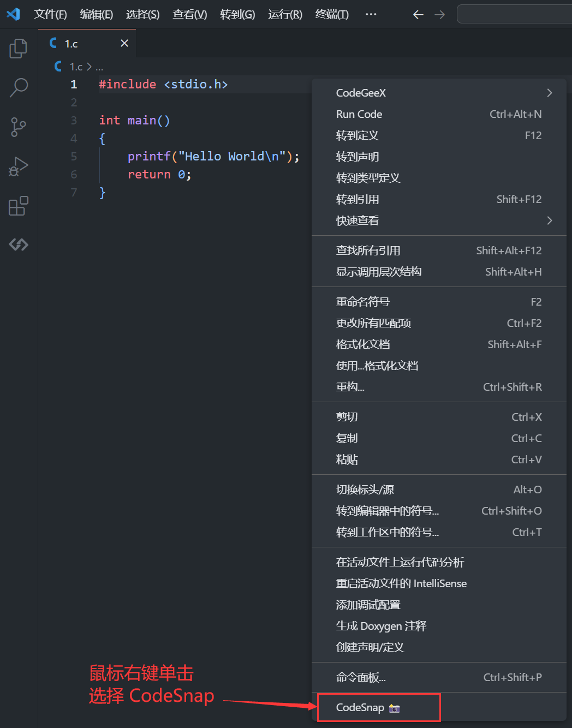Image resolution: width=572 pixels, height=728 pixels.
Task: Click the 'int main()' line
Action: [134, 121]
